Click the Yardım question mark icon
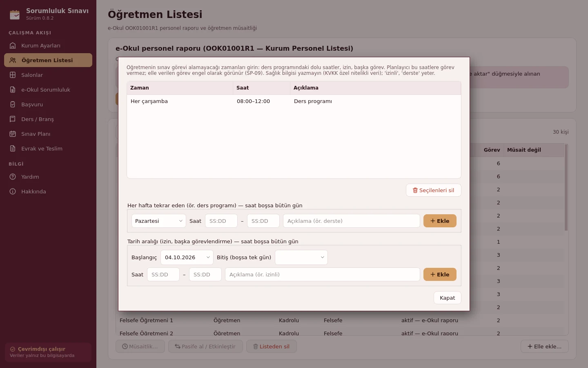Image resolution: width=588 pixels, height=368 pixels. click(x=13, y=177)
